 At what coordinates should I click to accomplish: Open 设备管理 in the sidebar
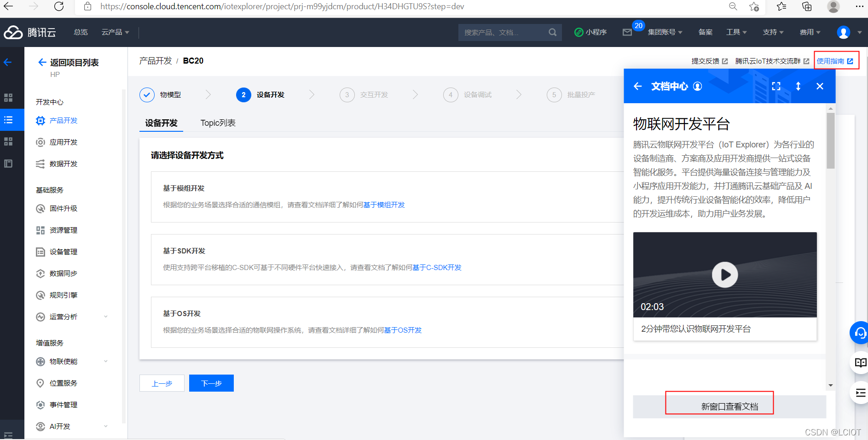64,252
